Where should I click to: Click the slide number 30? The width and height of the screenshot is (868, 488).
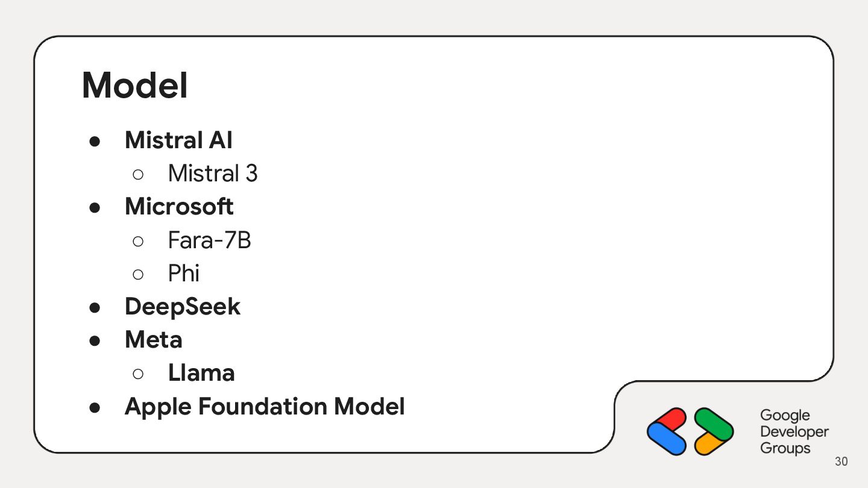841,462
